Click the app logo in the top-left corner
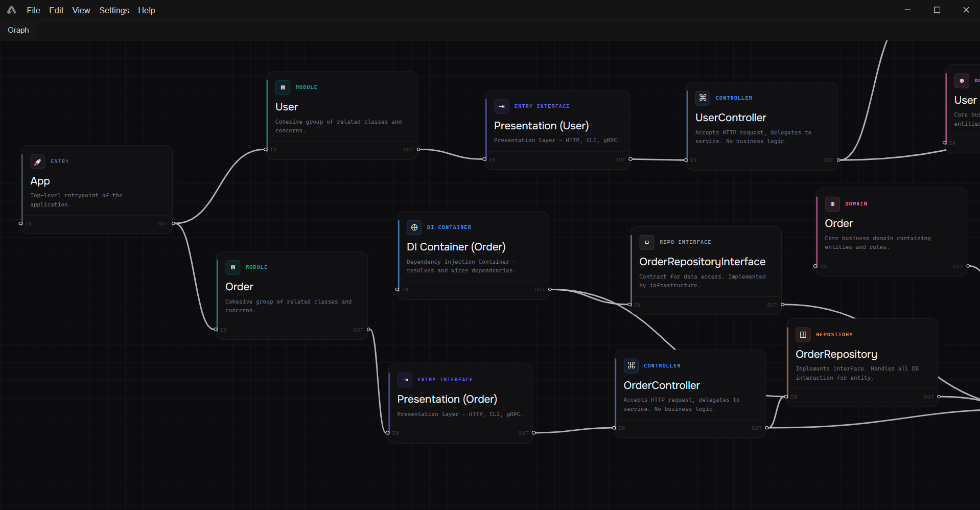This screenshot has width=980, height=510. (11, 10)
